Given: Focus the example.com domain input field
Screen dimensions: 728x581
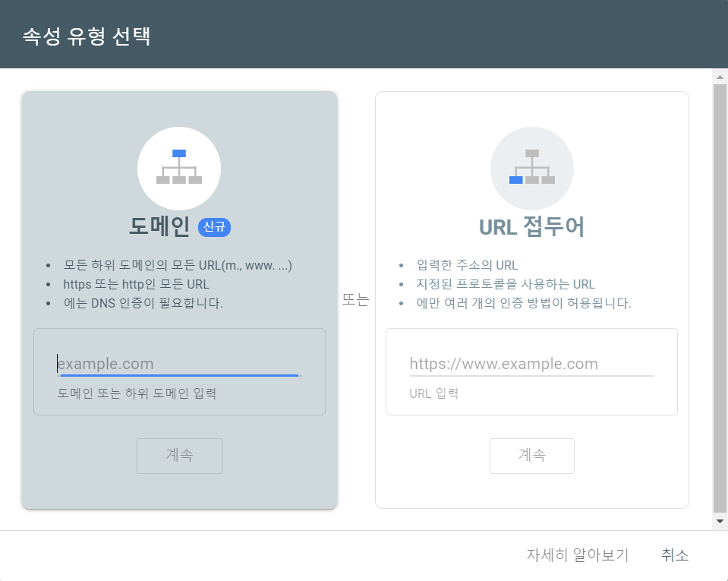Looking at the screenshot, I should click(179, 364).
